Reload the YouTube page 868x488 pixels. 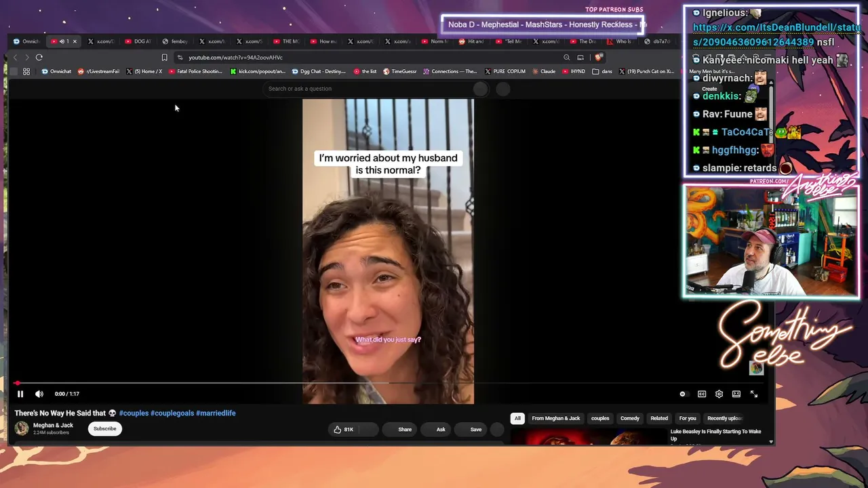pyautogui.click(x=39, y=58)
